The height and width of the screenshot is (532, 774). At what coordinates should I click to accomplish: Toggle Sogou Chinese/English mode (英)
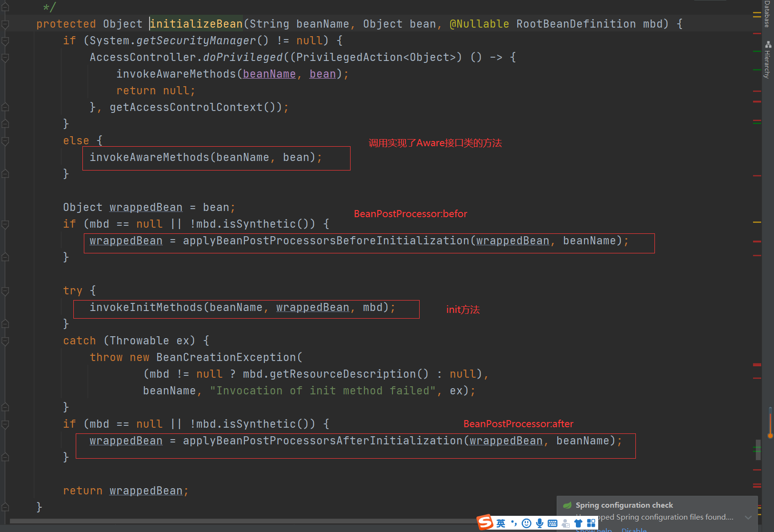[x=501, y=523]
